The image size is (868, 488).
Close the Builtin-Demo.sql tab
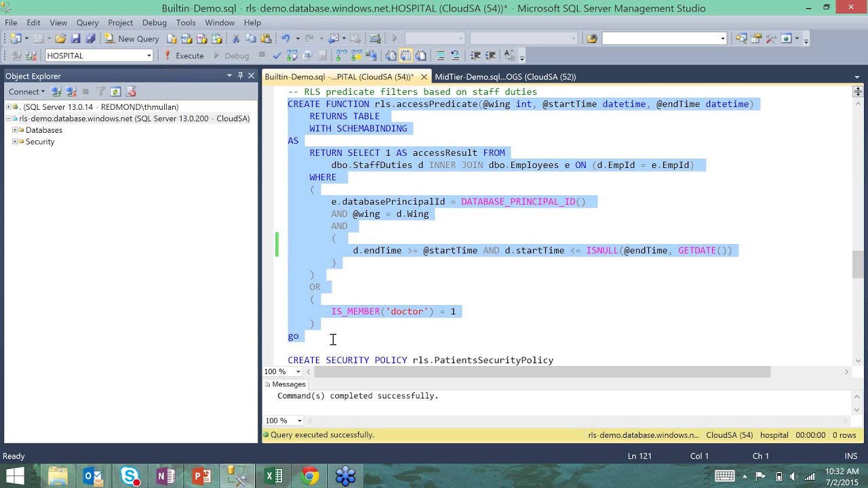point(424,77)
